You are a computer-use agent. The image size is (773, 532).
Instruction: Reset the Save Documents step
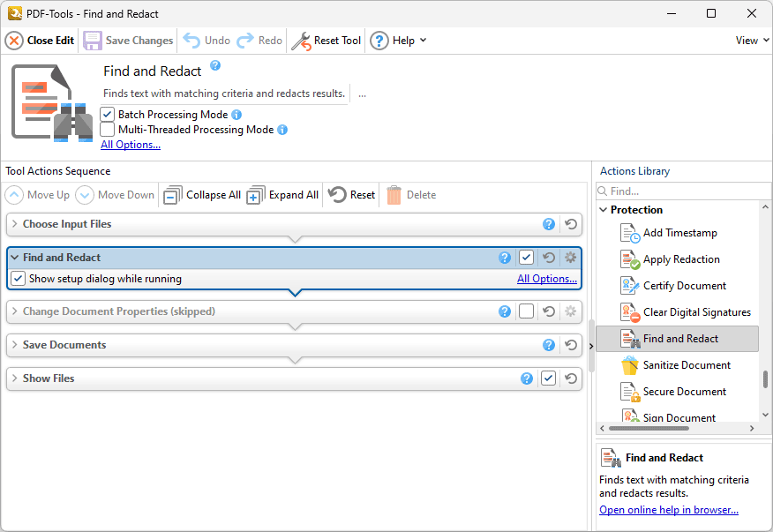point(571,345)
